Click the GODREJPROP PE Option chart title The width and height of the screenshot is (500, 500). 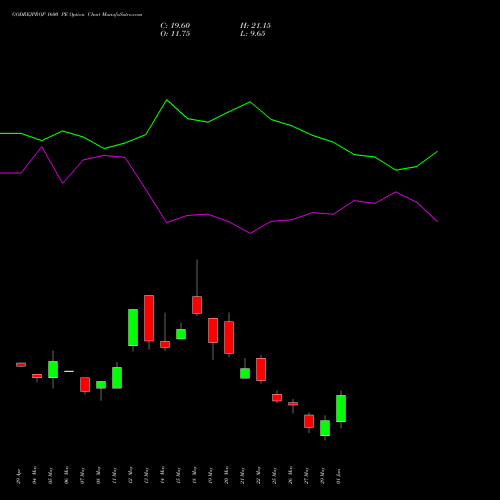(x=77, y=15)
